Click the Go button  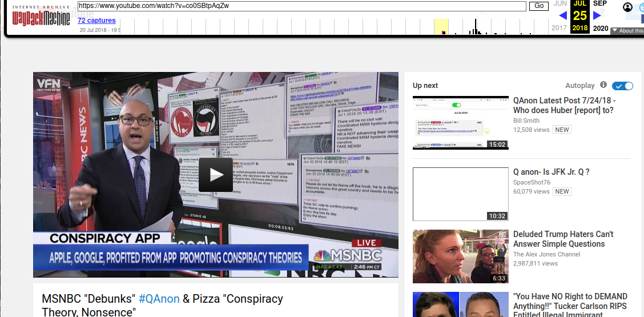click(539, 6)
